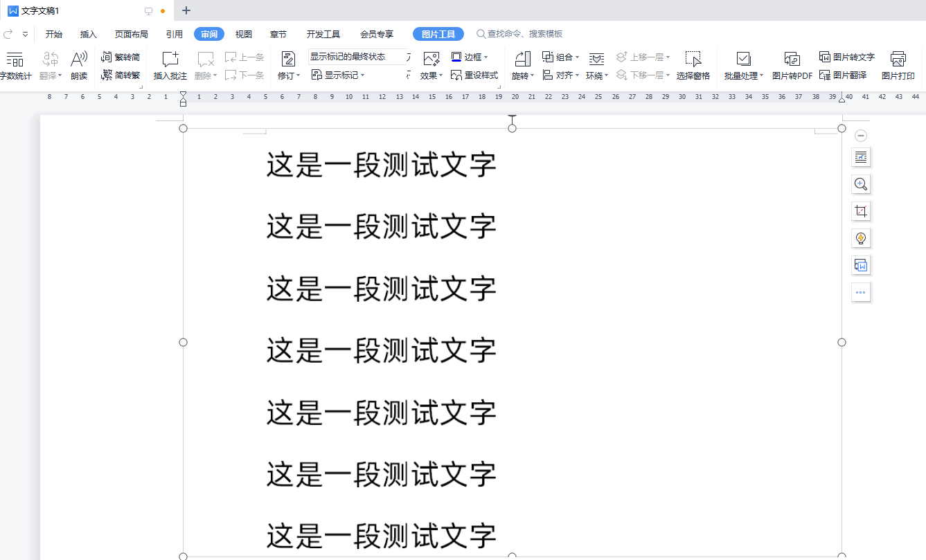Click the image-to-document icon in side toolbar
Image resolution: width=926 pixels, height=560 pixels.
point(861,265)
